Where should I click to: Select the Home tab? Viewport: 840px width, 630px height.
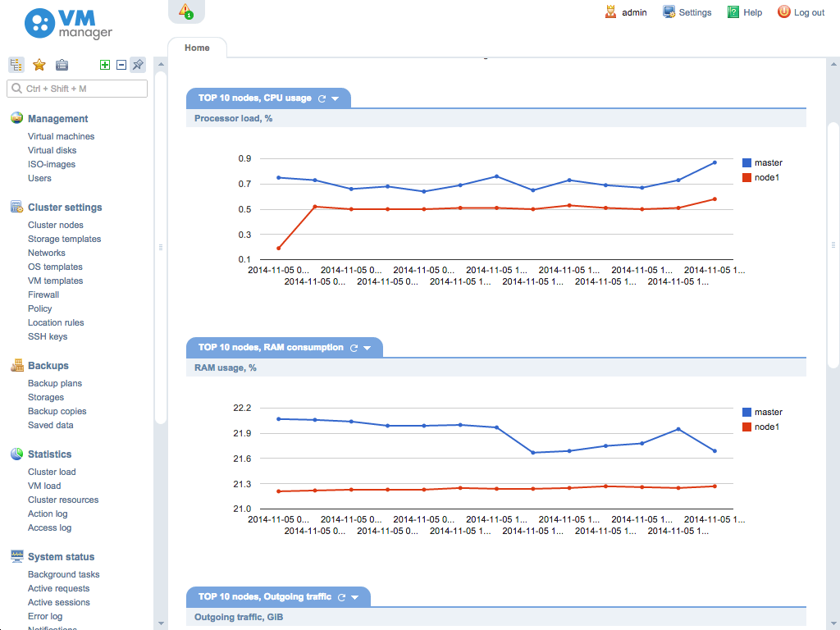tap(197, 48)
